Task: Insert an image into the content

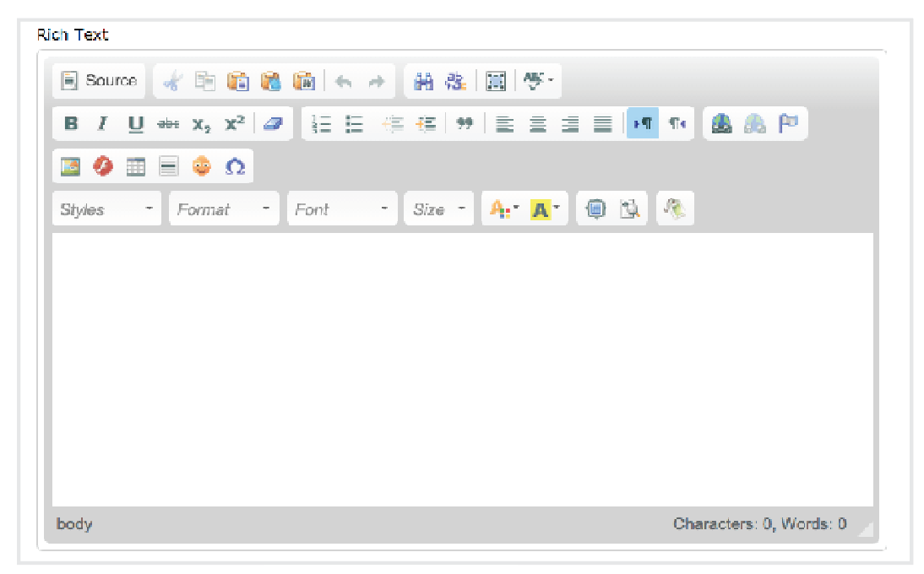Action: click(x=70, y=167)
